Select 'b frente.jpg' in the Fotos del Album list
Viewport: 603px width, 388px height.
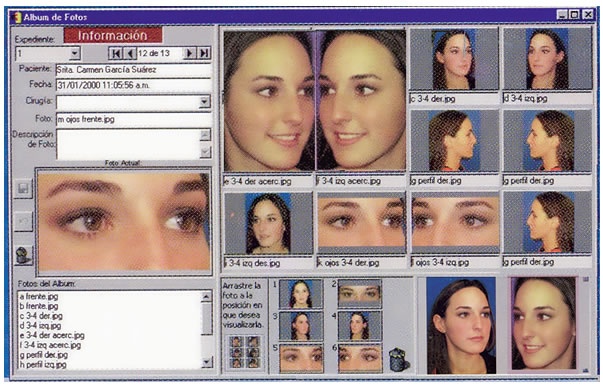click(x=39, y=306)
